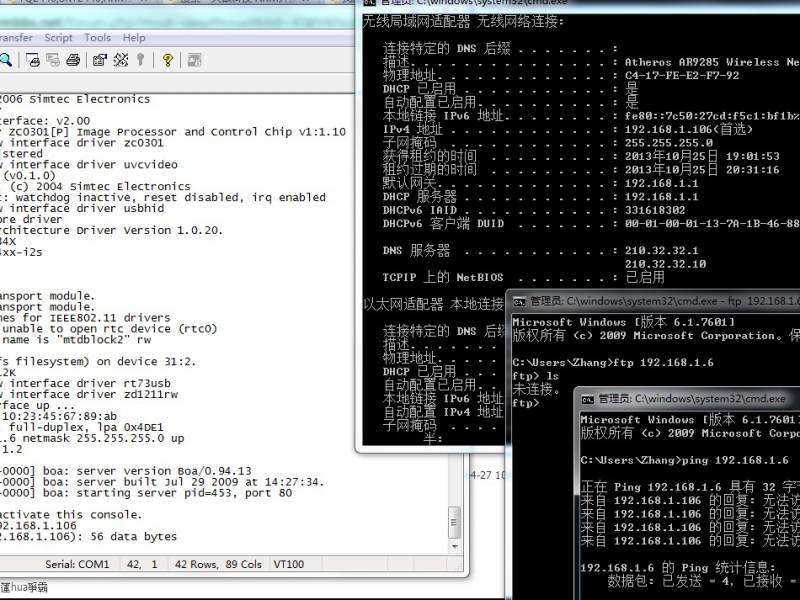This screenshot has height=600, width=800.
Task: Click the Print Screen toolbar icon
Action: [x=33, y=60]
